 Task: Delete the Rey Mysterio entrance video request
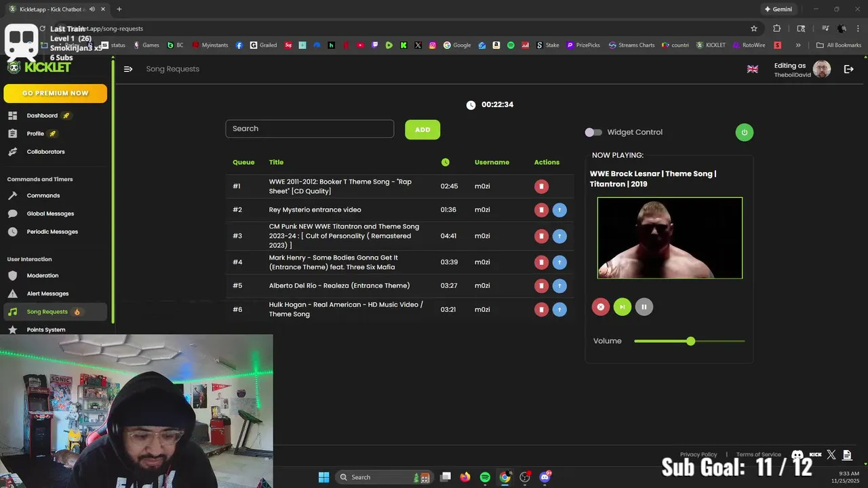(541, 210)
